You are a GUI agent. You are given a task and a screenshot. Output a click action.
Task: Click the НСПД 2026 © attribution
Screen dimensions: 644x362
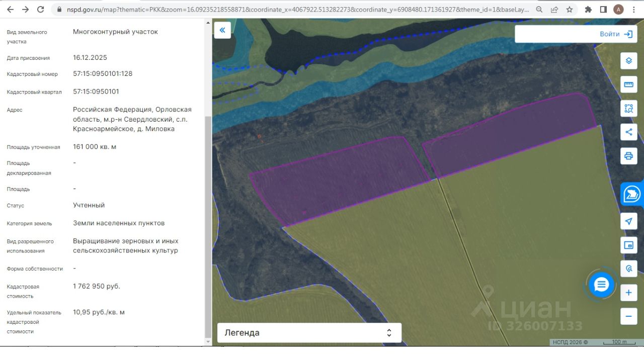570,342
